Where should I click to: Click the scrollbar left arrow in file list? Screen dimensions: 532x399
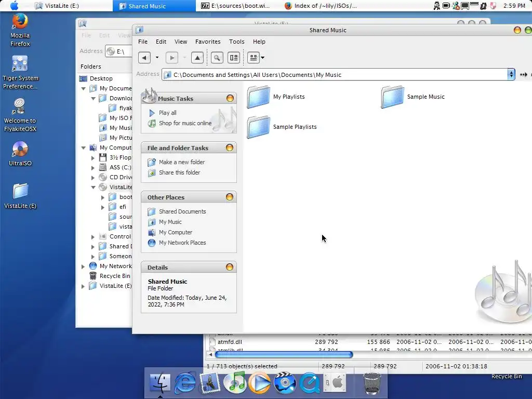point(210,354)
